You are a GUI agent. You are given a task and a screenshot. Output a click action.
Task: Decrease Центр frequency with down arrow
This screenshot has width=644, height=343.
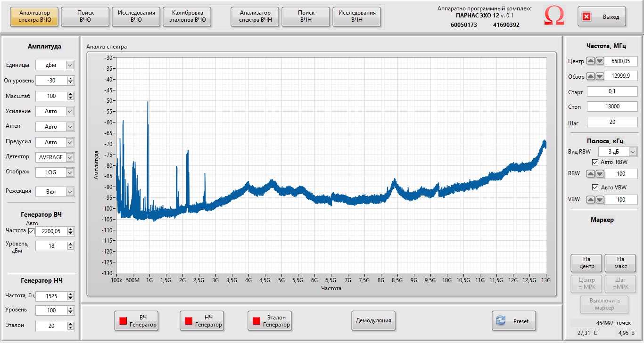(x=599, y=61)
